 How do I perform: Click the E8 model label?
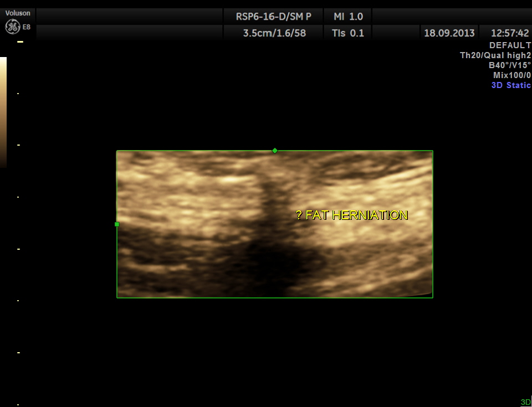tap(27, 26)
